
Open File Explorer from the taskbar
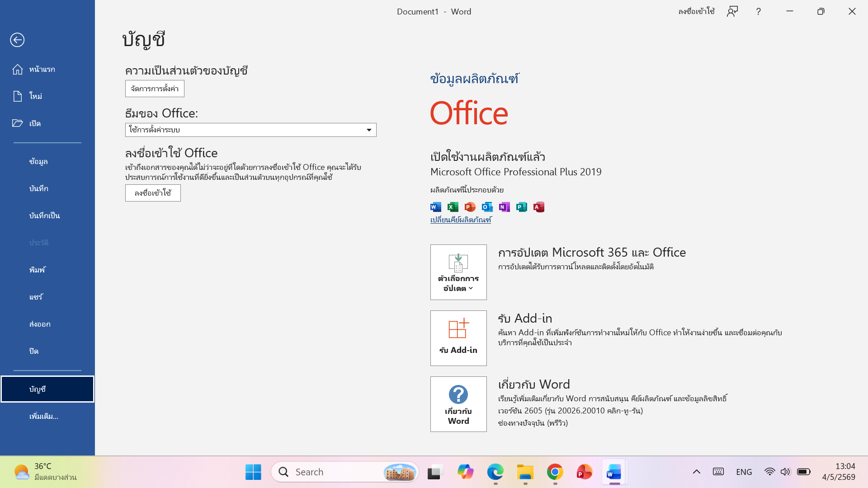[525, 472]
